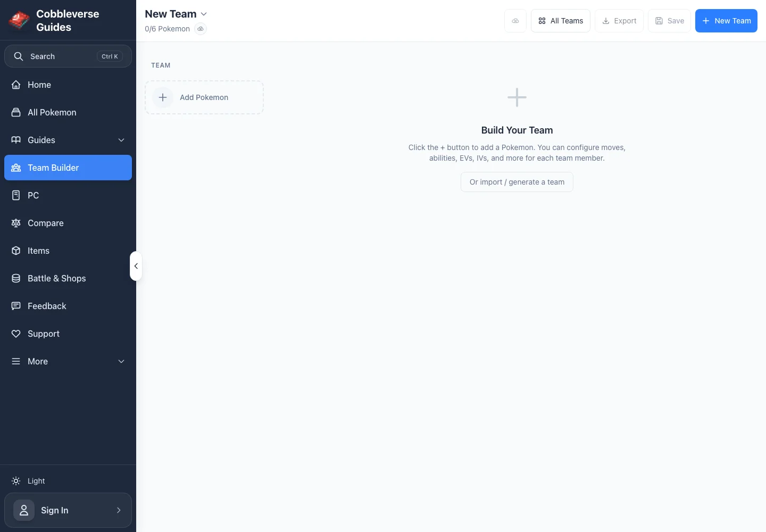
Task: Click the Team Builder people icon
Action: 16,168
